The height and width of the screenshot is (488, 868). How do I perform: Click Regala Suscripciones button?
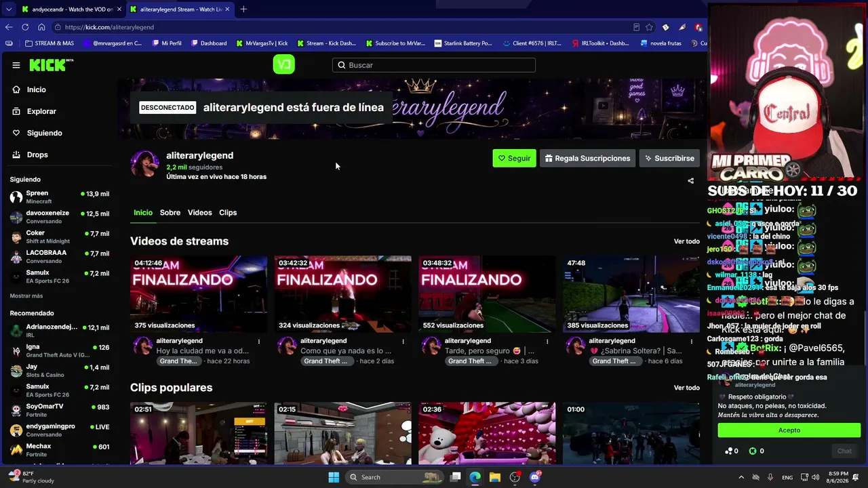pyautogui.click(x=587, y=158)
